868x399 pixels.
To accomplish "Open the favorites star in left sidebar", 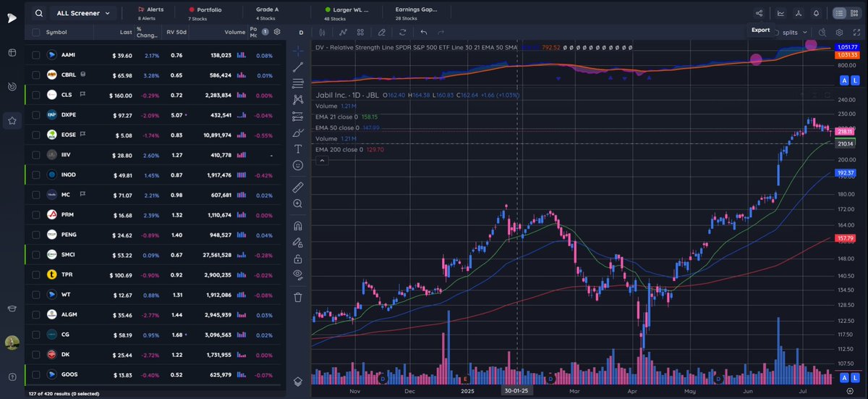I will pyautogui.click(x=12, y=120).
